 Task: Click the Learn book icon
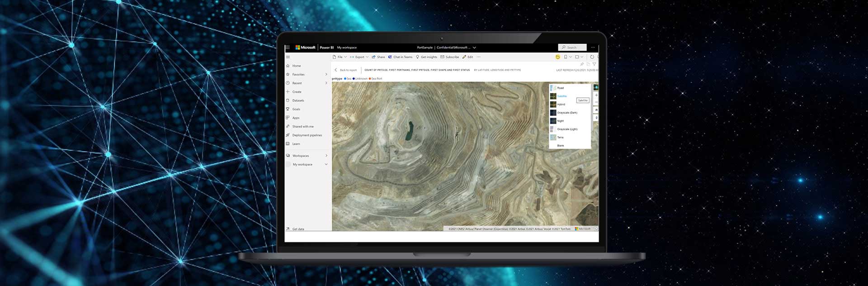(x=288, y=143)
